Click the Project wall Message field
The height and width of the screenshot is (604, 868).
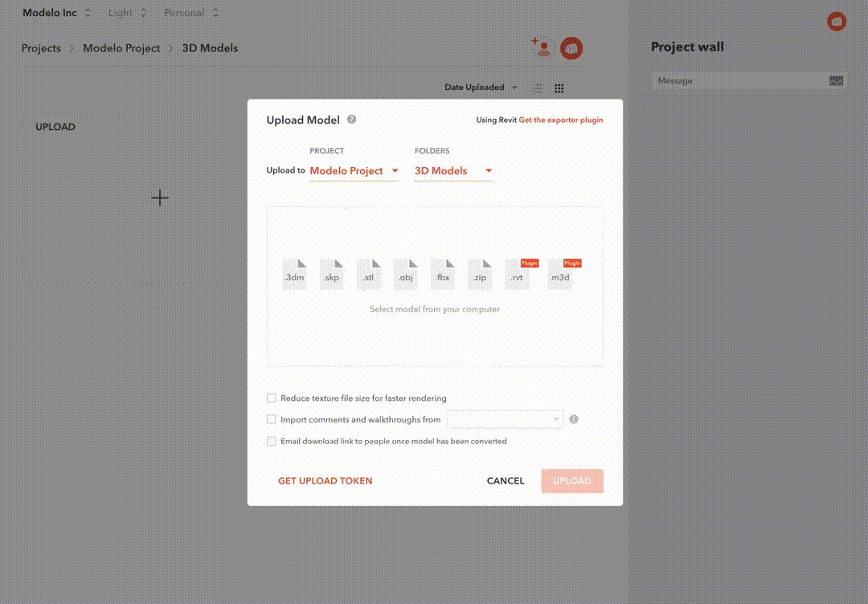point(739,81)
